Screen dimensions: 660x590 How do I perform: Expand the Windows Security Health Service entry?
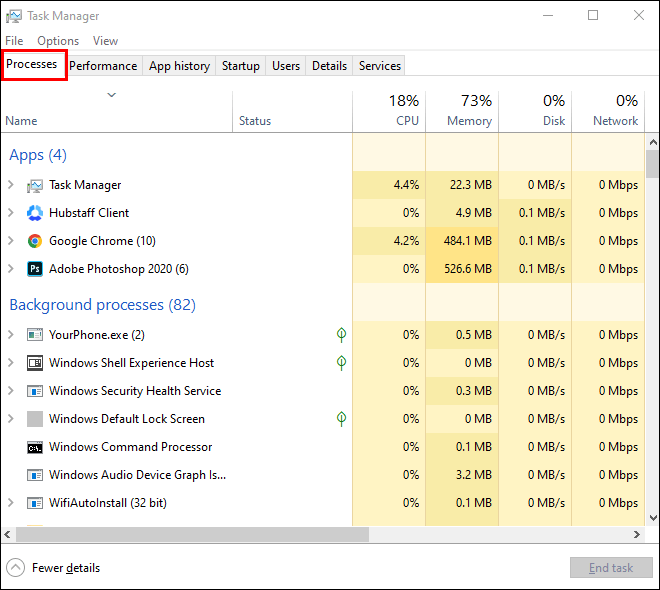[x=11, y=391]
